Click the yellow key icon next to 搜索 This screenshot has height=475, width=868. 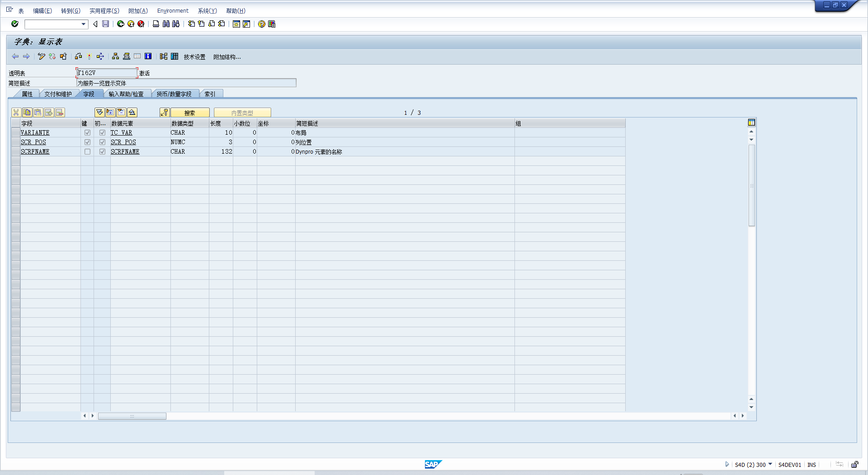tap(165, 112)
